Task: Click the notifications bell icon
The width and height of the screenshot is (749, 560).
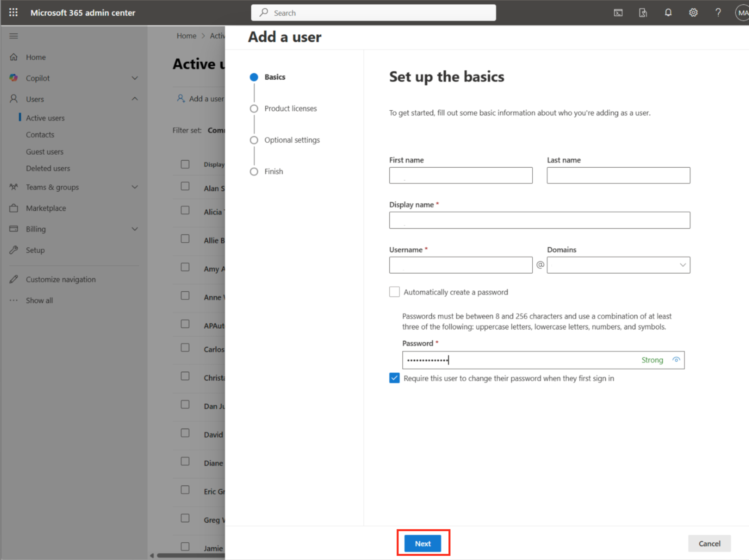Action: [668, 13]
